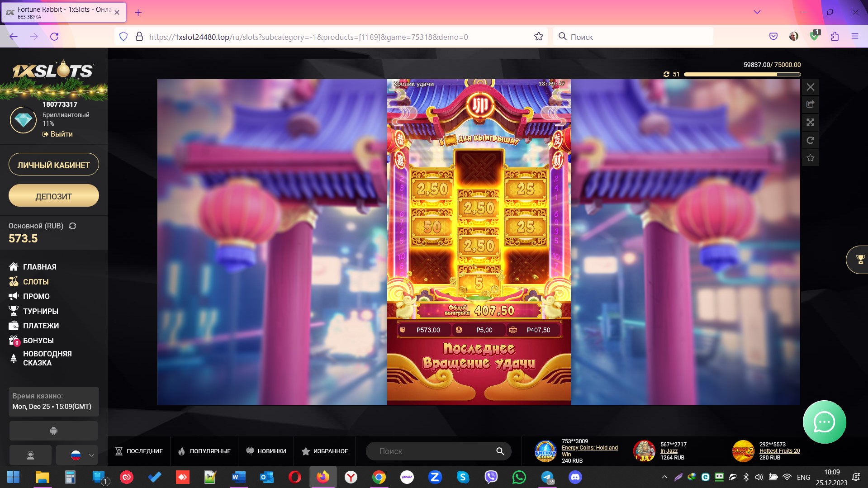Add the game to favorites with the star icon
The height and width of the screenshot is (488, 868).
810,158
